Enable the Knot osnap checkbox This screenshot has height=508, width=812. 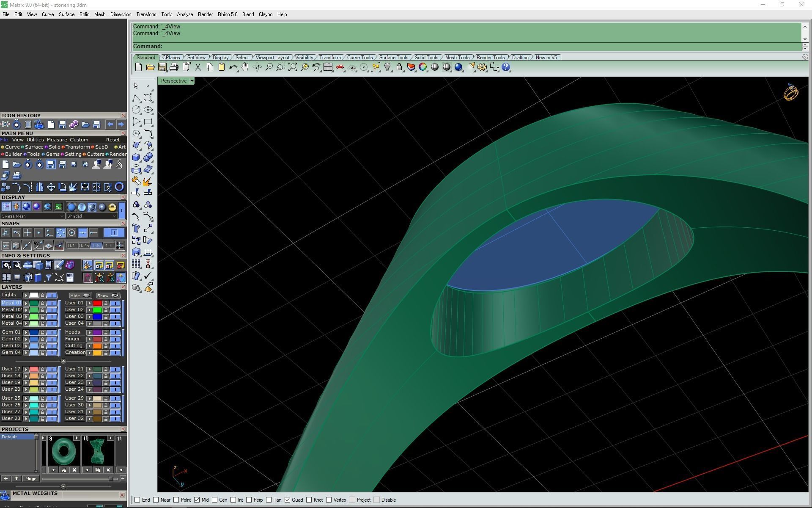[310, 500]
